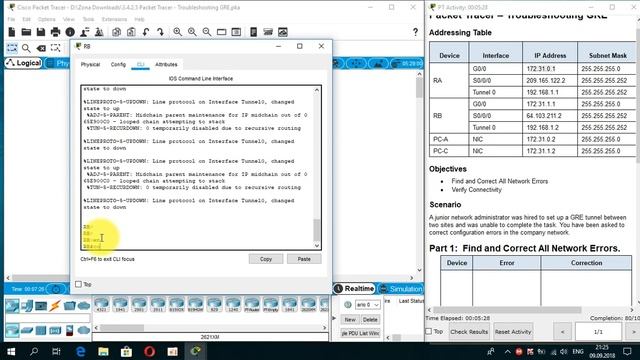Zoom out of the workspace

pos(207,32)
